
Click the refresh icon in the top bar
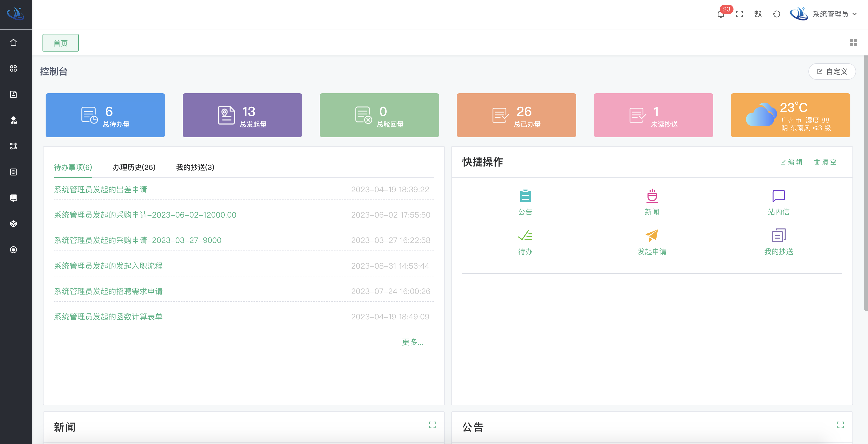(x=777, y=14)
